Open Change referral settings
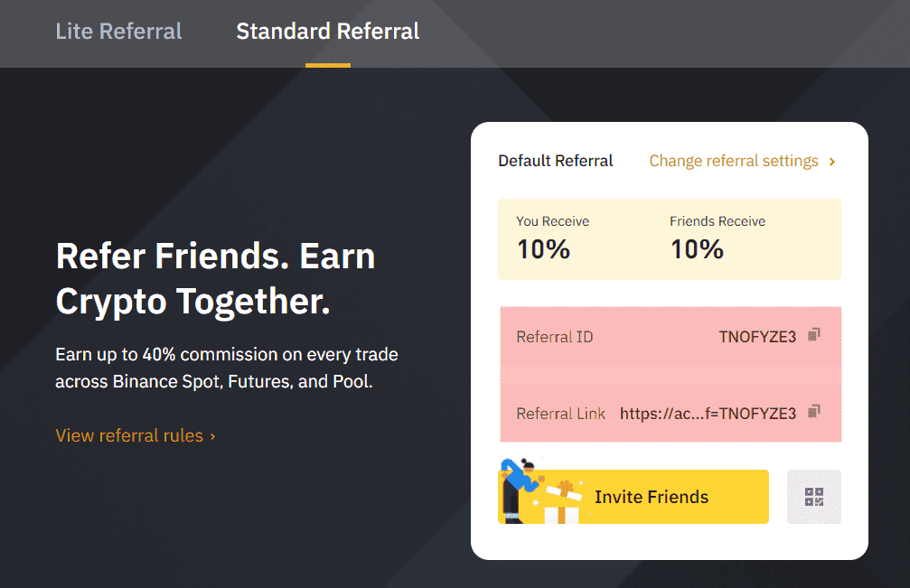 [733, 161]
